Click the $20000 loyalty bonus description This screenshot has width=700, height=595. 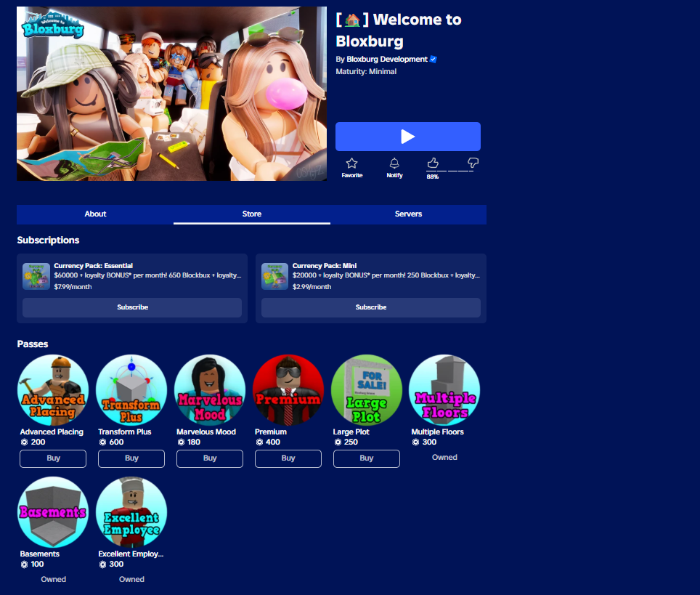(386, 275)
